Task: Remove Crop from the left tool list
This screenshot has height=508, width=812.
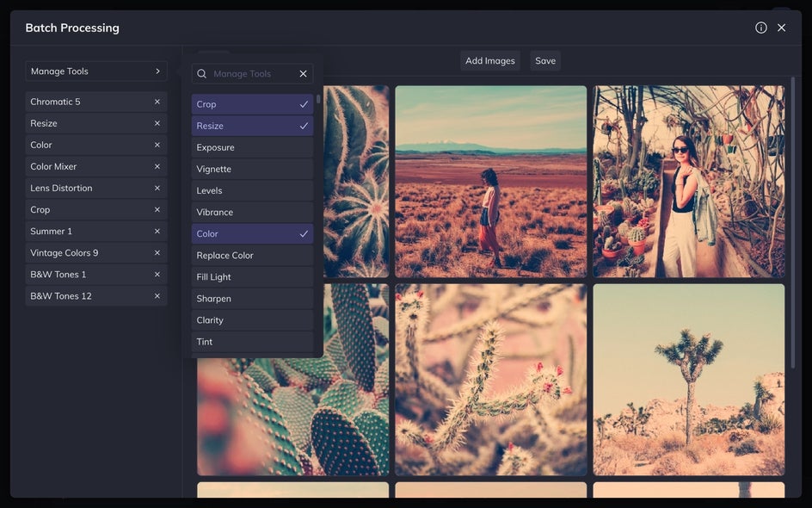Action: (x=157, y=210)
